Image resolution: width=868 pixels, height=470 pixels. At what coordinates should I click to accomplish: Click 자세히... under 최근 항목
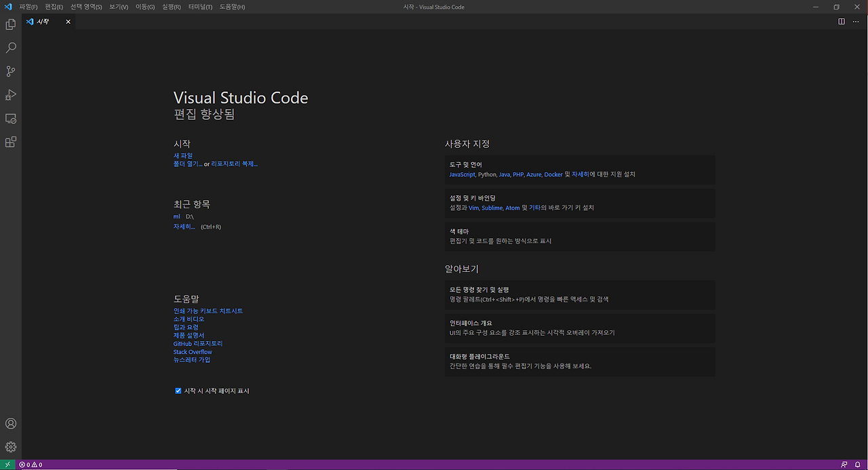pyautogui.click(x=184, y=227)
